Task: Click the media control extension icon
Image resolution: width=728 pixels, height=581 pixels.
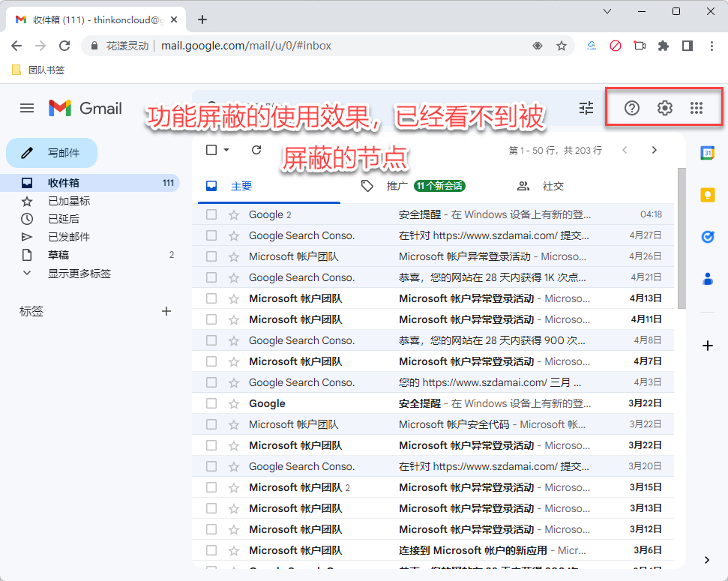Action: 640,46
